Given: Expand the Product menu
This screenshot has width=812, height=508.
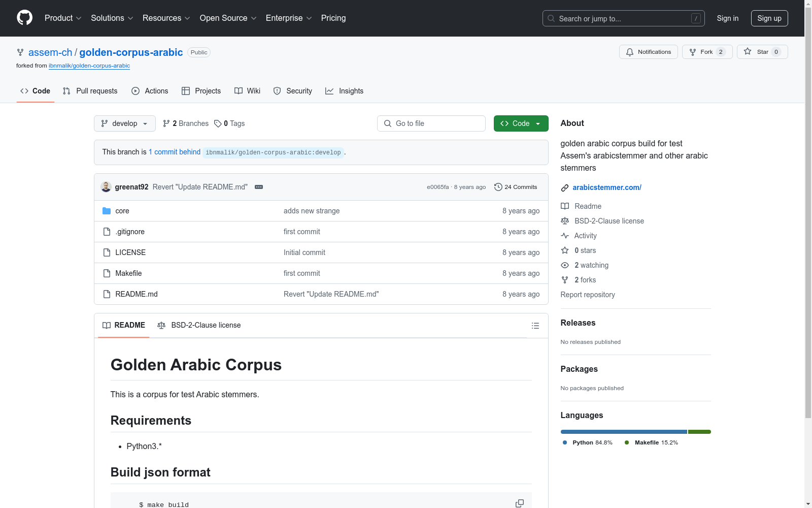Looking at the screenshot, I should coord(63,18).
